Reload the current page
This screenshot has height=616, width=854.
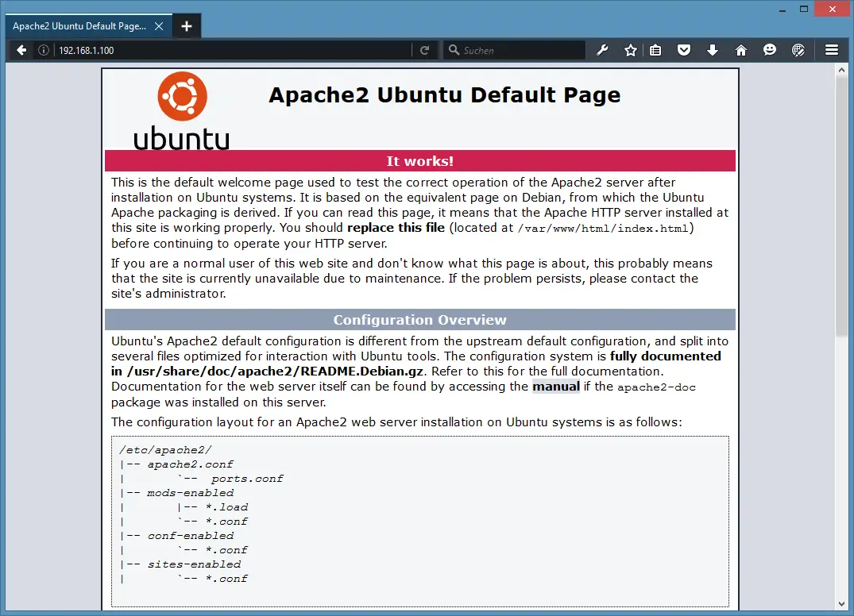(425, 51)
